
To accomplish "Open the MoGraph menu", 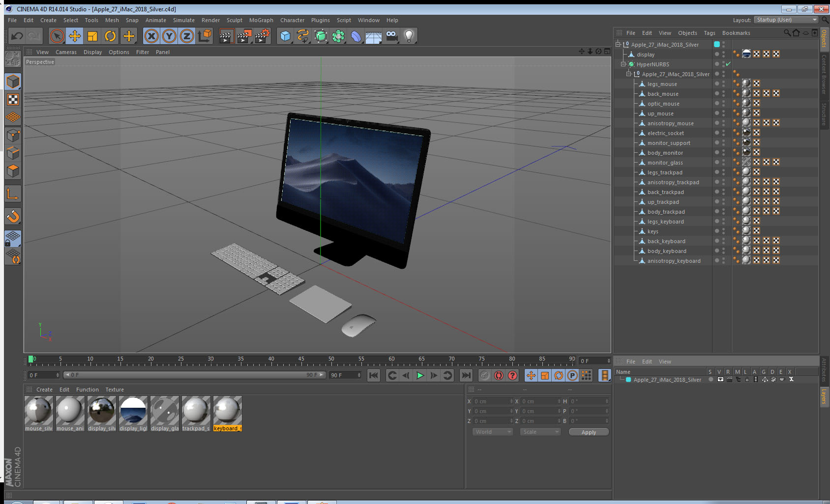I will [261, 20].
